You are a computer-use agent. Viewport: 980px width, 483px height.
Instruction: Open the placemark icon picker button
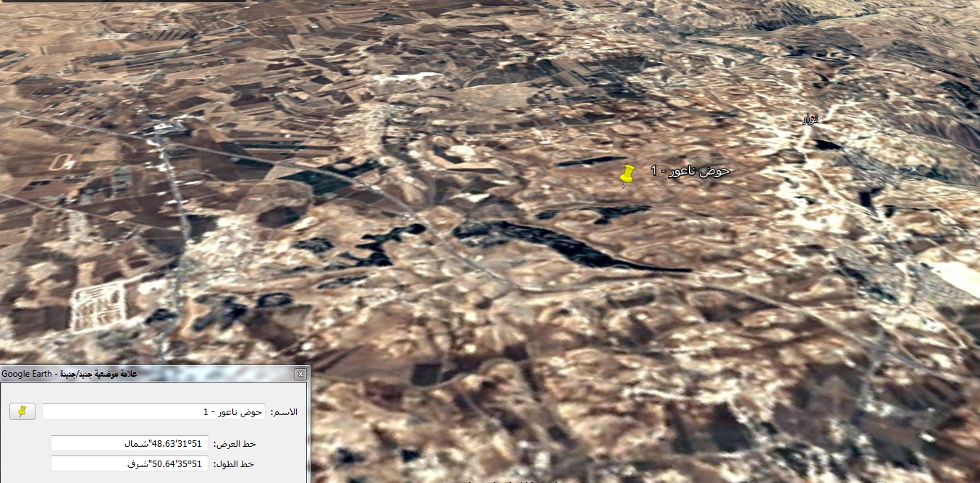[x=22, y=411]
